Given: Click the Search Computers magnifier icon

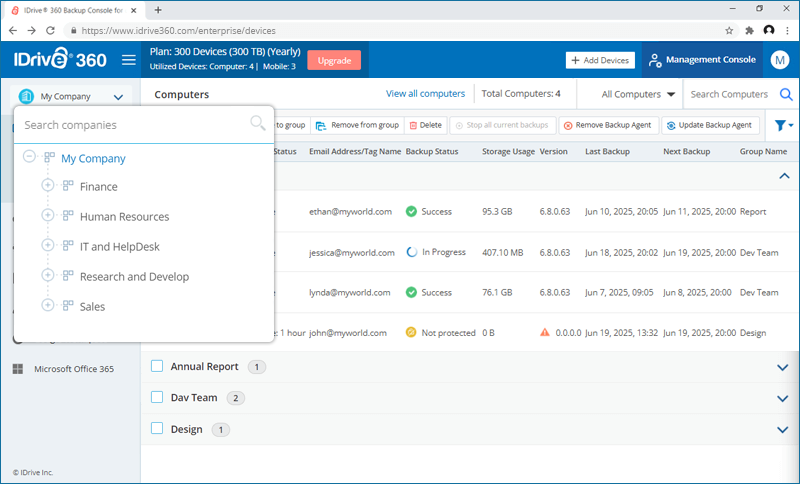Looking at the screenshot, I should coord(786,94).
